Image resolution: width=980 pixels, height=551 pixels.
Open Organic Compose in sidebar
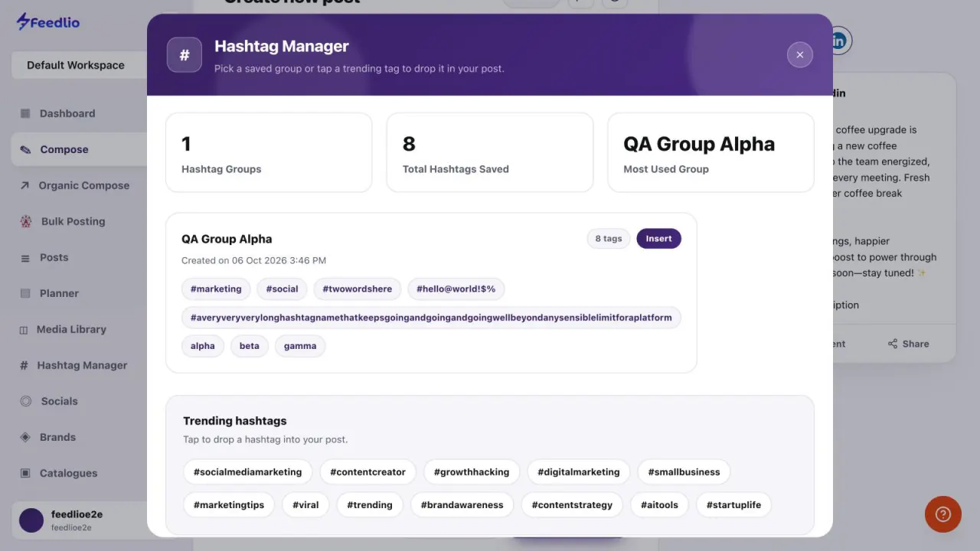click(x=83, y=185)
